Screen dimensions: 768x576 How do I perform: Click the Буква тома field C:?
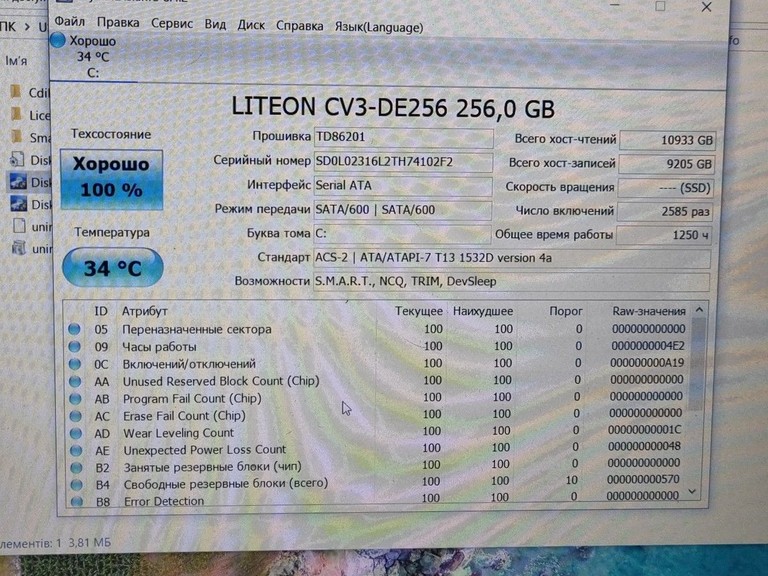click(x=401, y=234)
